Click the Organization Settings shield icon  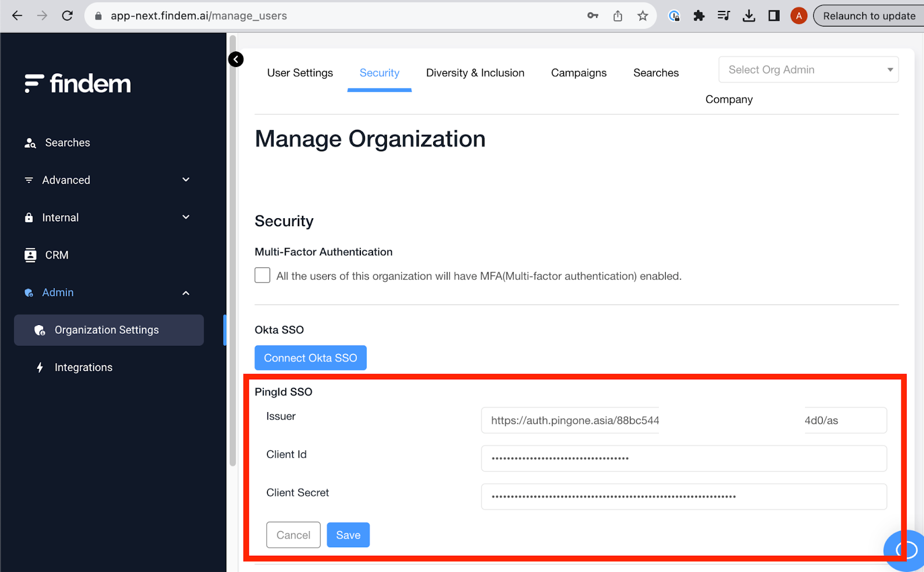[39, 330]
